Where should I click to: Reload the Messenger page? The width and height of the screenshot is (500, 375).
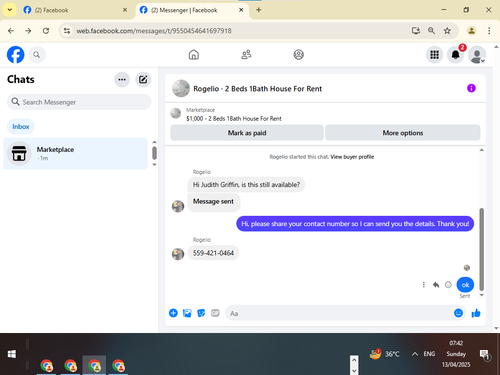click(x=46, y=31)
